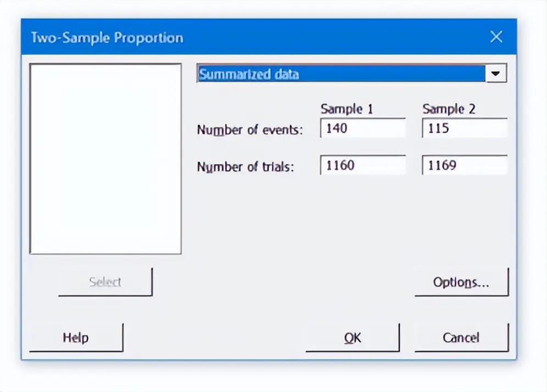Click the Sample 1 column header
Image resolution: width=547 pixels, height=392 pixels.
[347, 109]
